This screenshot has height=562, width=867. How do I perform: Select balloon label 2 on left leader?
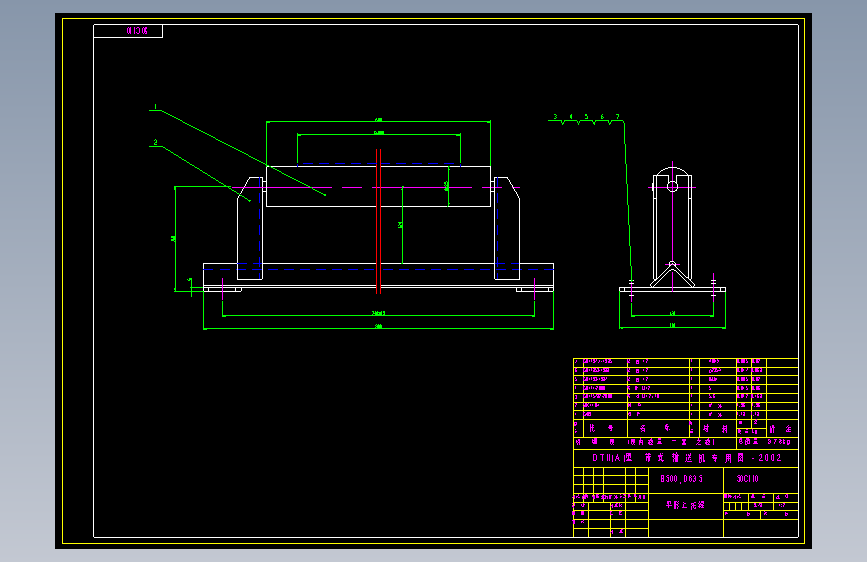[155, 142]
